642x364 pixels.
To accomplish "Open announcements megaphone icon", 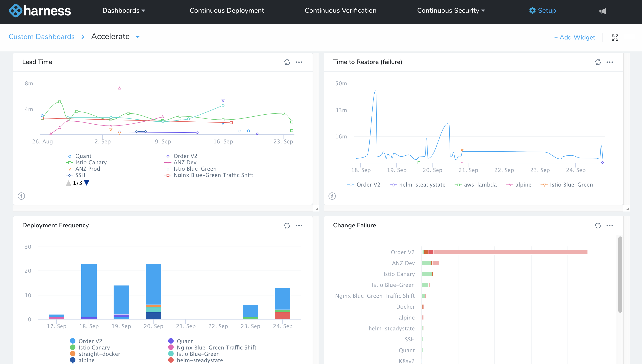I will click(602, 11).
